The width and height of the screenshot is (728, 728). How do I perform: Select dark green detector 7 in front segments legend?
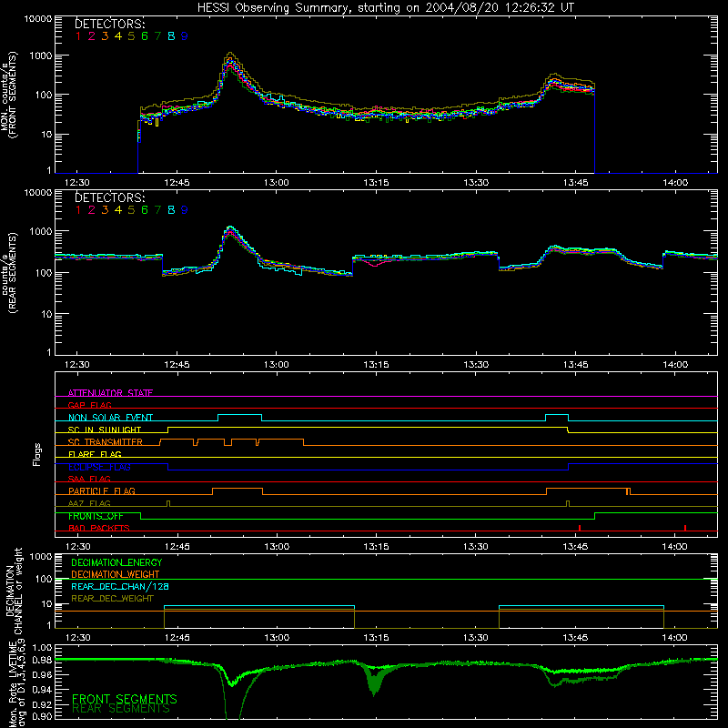[157, 36]
